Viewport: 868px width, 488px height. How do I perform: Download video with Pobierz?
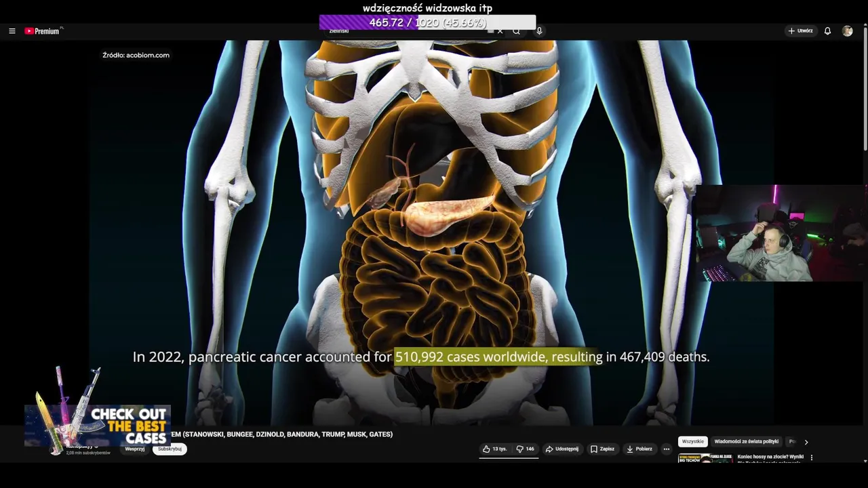pos(639,449)
